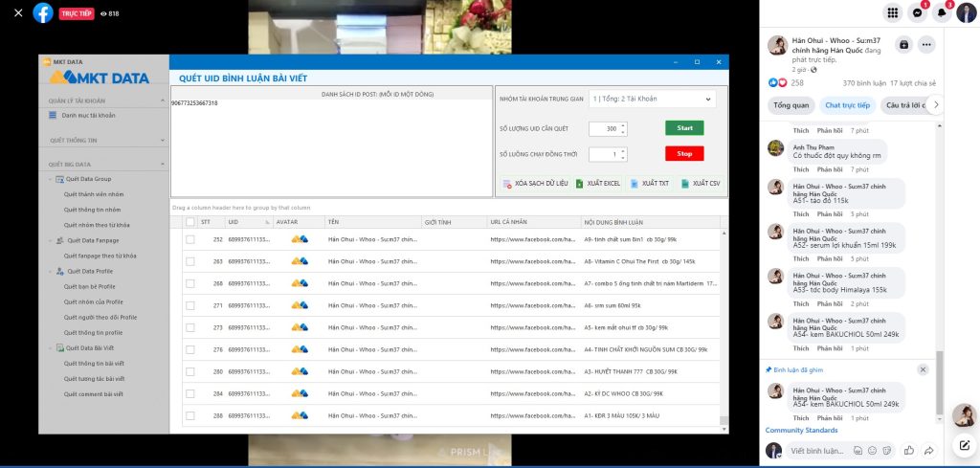
Task: Collapse the Quét Data Bài Viết tree node
Action: (x=51, y=348)
